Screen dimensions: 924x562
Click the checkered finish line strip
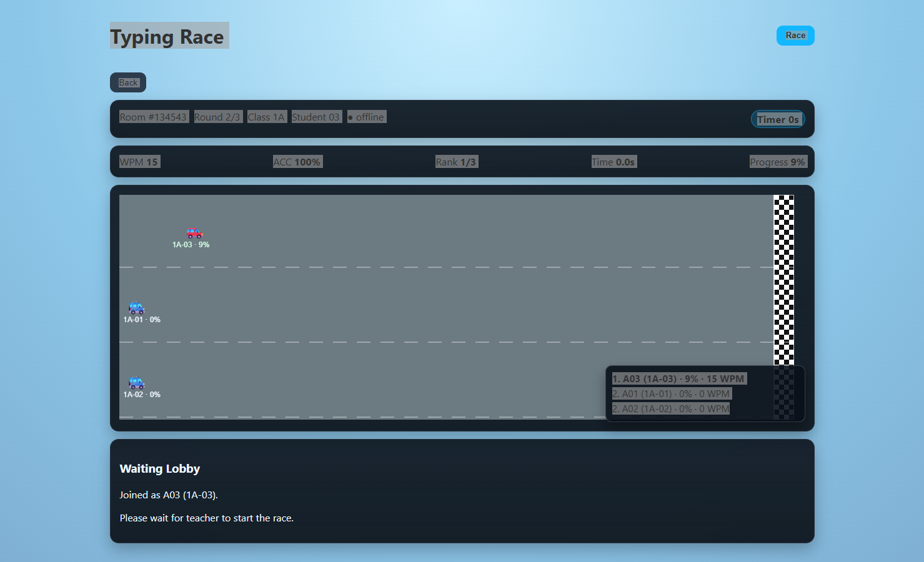pyautogui.click(x=784, y=307)
